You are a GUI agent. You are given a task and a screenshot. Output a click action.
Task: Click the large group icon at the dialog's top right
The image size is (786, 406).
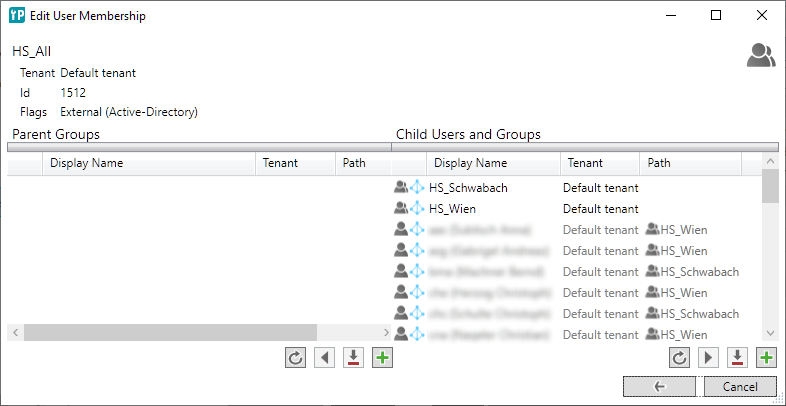click(x=761, y=56)
